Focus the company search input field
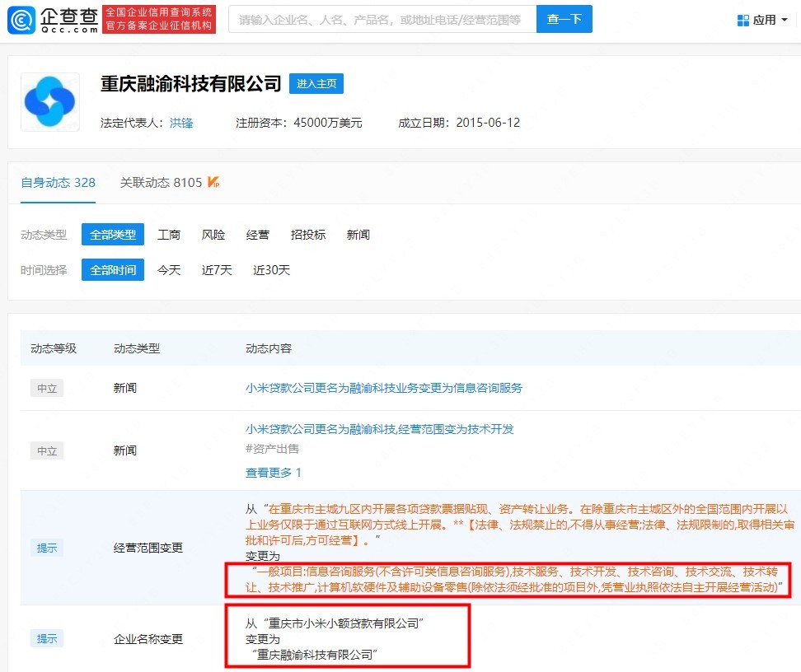The image size is (801, 672). [x=382, y=20]
